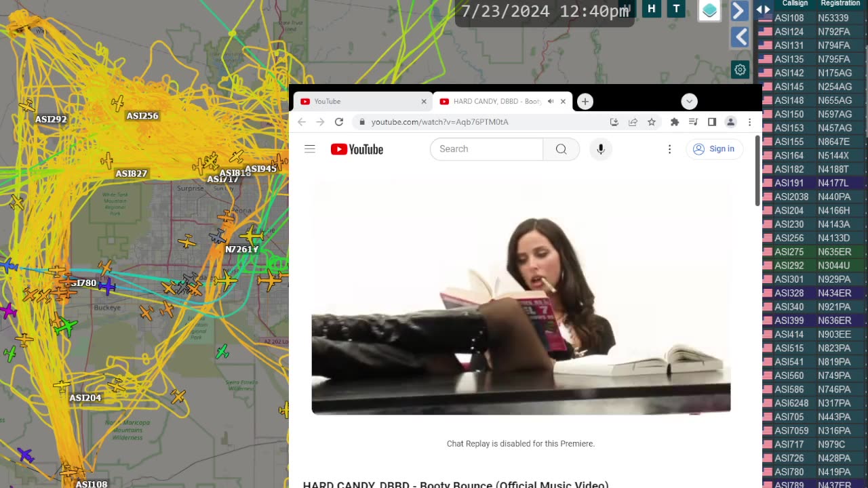Image resolution: width=868 pixels, height=488 pixels.
Task: Click the youtube.com address bar
Action: pos(480,122)
